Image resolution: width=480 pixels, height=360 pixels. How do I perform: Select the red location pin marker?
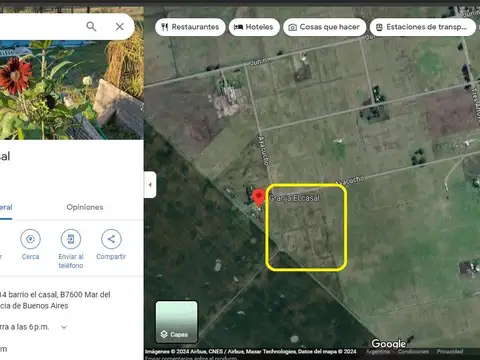click(258, 198)
